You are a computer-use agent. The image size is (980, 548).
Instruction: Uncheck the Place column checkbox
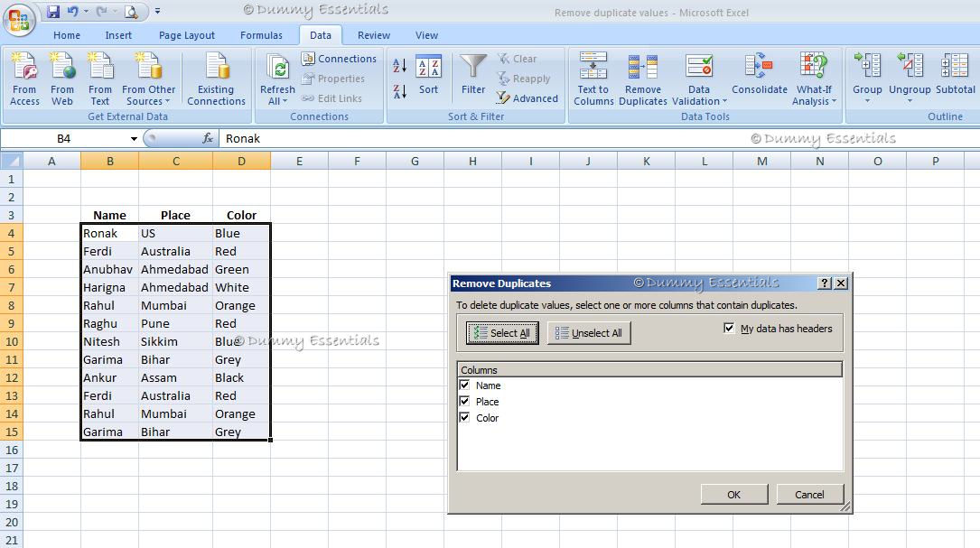[x=464, y=401]
